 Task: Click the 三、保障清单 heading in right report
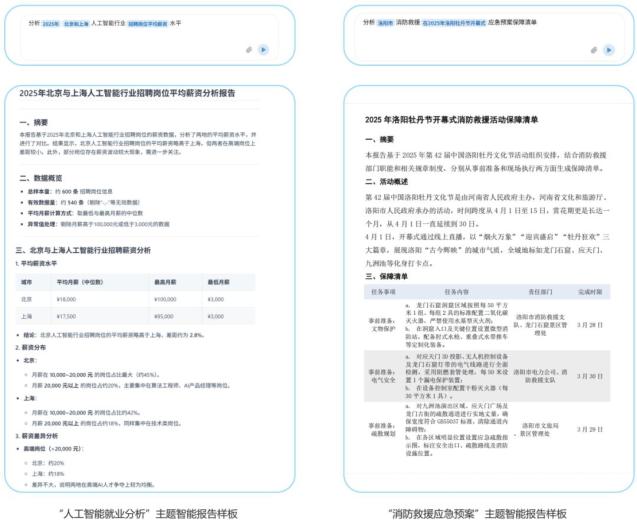pos(384,274)
